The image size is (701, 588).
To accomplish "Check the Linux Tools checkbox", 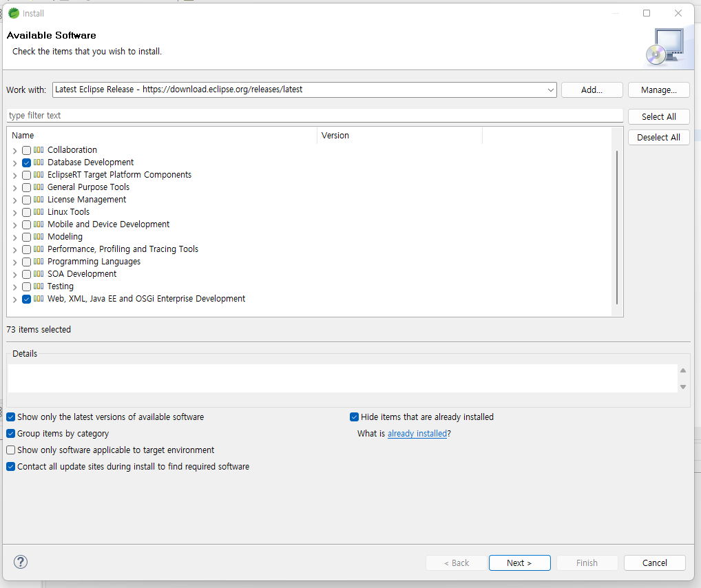I will pos(26,212).
